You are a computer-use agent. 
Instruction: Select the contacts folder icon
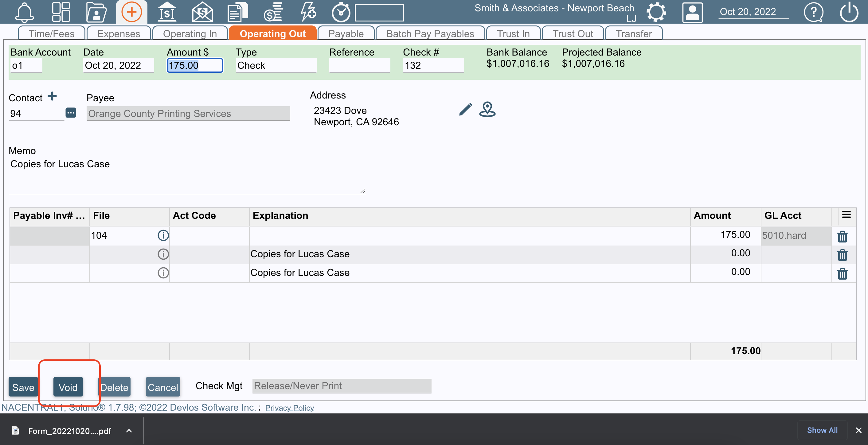pyautogui.click(x=96, y=12)
